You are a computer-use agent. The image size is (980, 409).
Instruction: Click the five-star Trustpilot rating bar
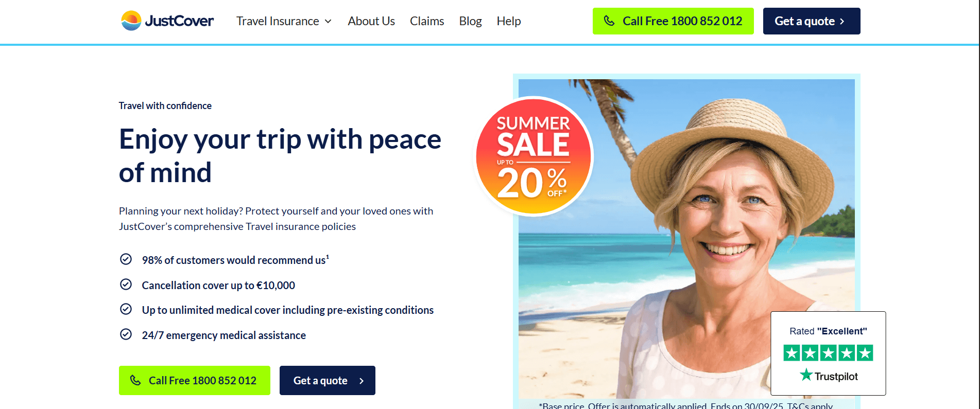(828, 353)
